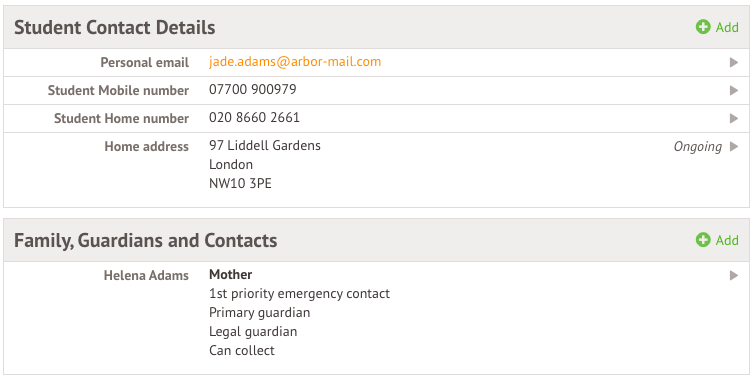Screen dimensions: 756x380
Task: Expand the Home address row arrow
Action: (x=734, y=146)
